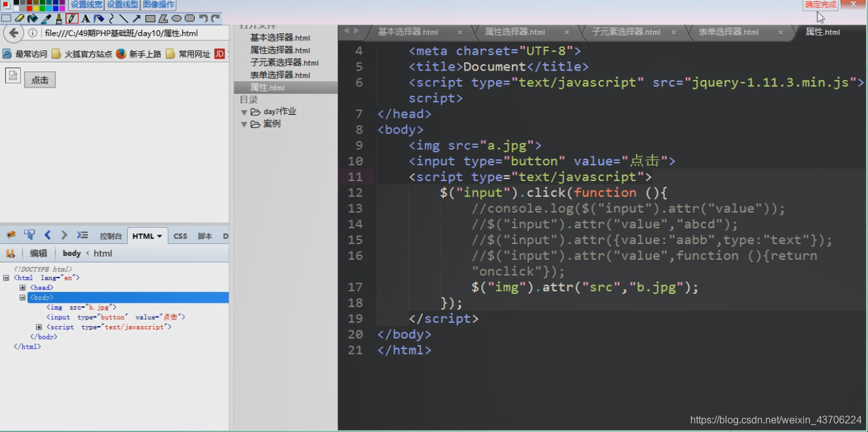Open the 控制台 console tab in Firebug

pyautogui.click(x=111, y=236)
